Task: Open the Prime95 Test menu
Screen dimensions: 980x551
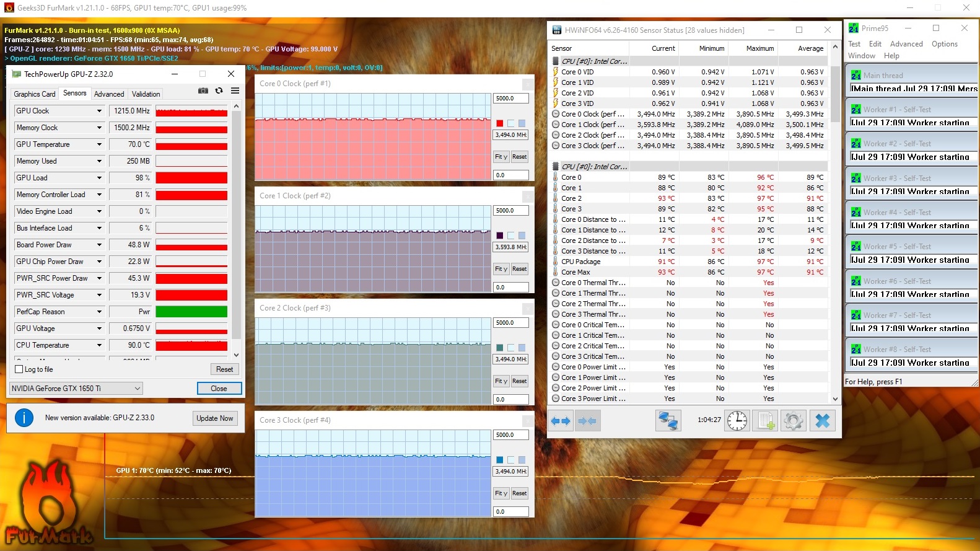Action: [x=854, y=44]
